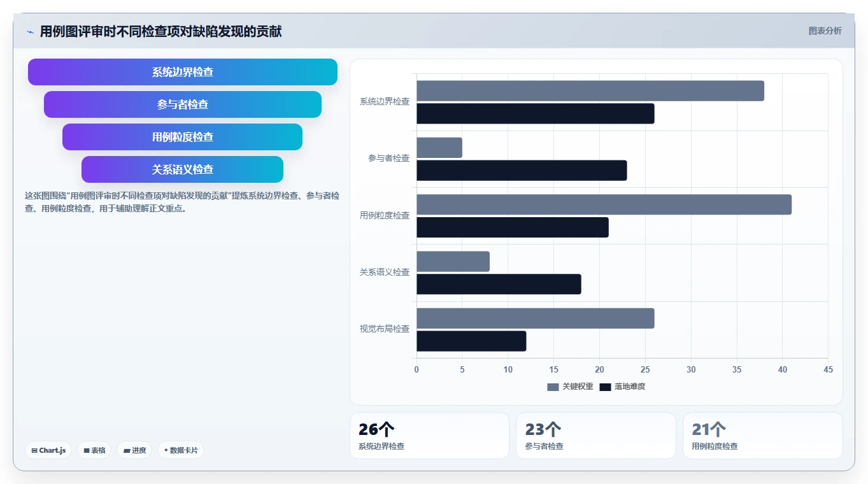
Task: Click the 关键权重 bar for 系统边界检查
Action: [x=590, y=91]
